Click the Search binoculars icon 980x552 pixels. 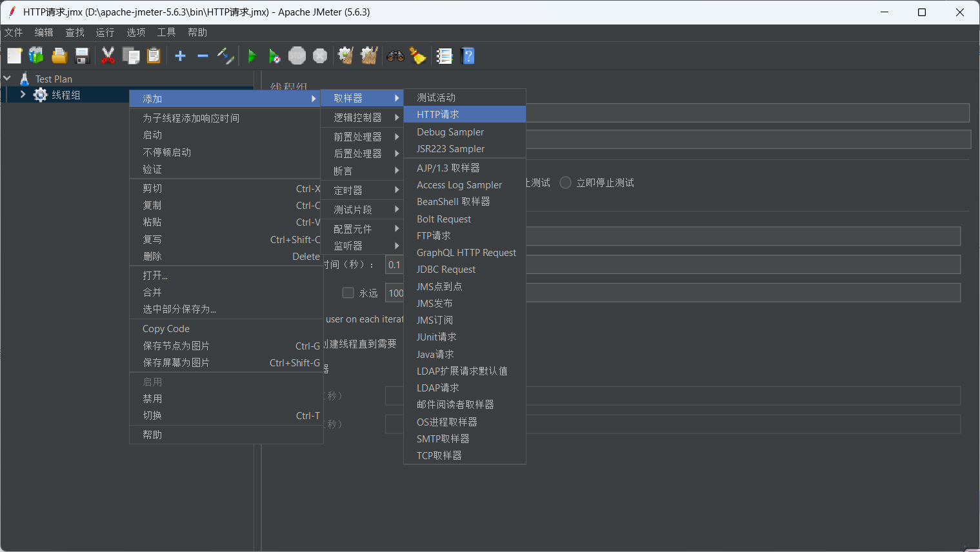[x=395, y=56]
